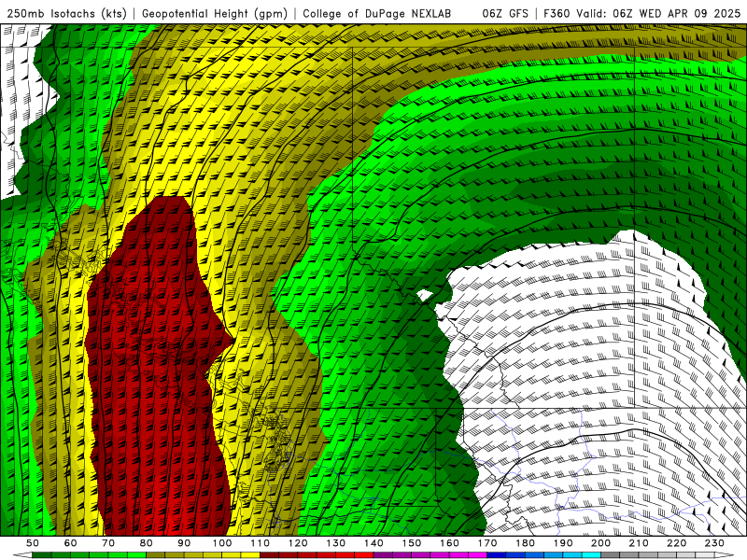
Task: Click the 50 knot legend value
Action: click(33, 543)
